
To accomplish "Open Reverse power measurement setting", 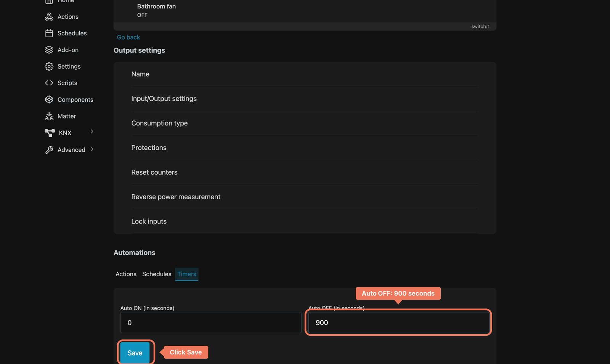I will [x=304, y=197].
